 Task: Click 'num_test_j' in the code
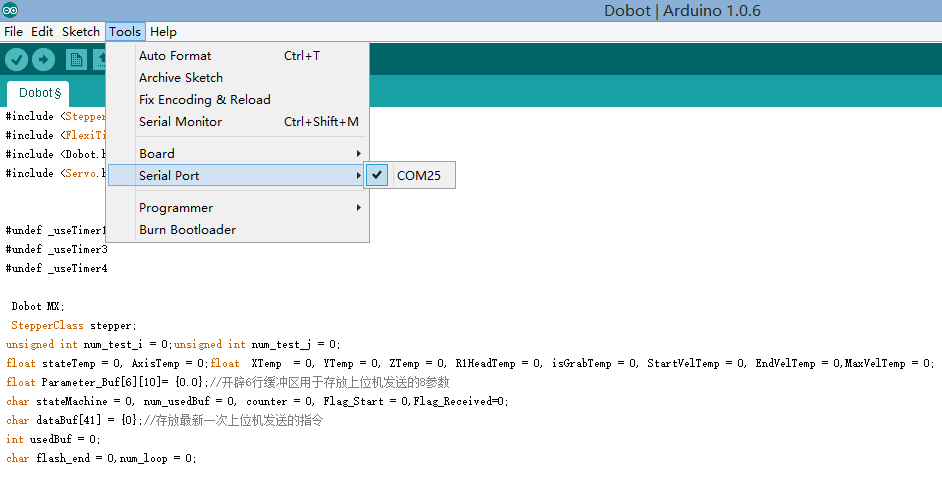(x=281, y=345)
